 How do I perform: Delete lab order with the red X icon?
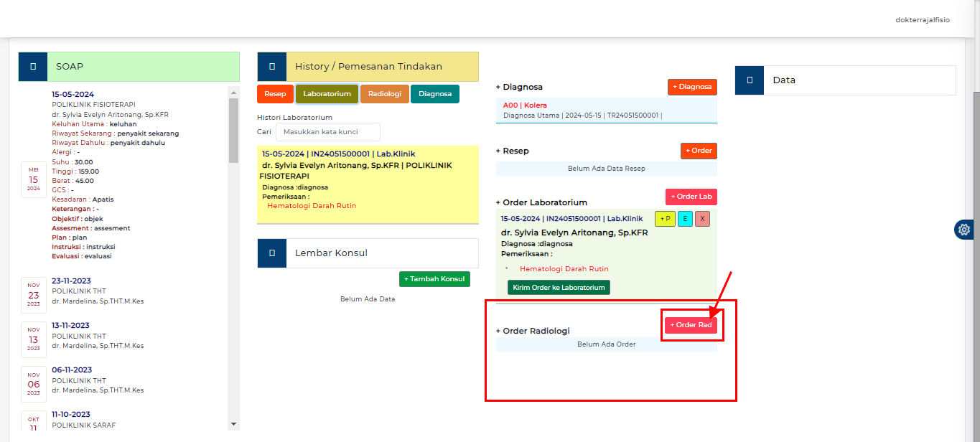(702, 218)
